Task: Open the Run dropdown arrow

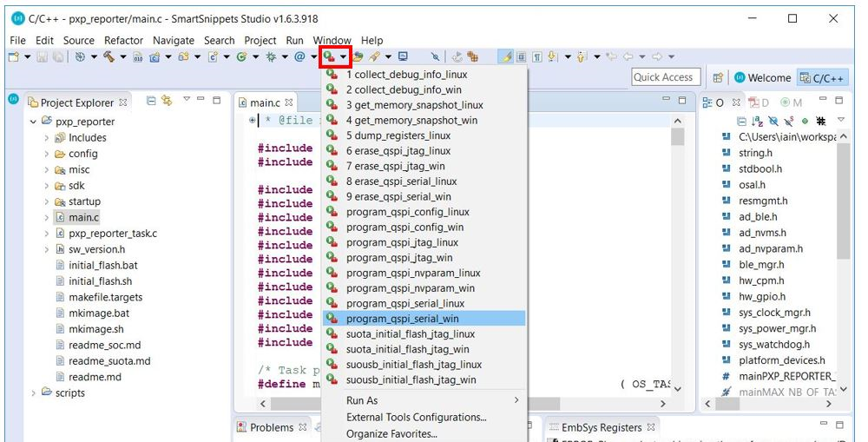Action: (256, 56)
